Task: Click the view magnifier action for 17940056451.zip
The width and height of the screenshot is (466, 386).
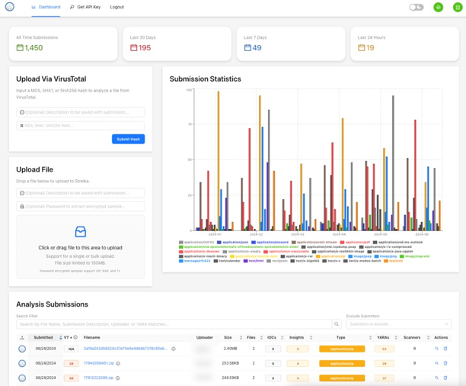Action: (x=437, y=363)
